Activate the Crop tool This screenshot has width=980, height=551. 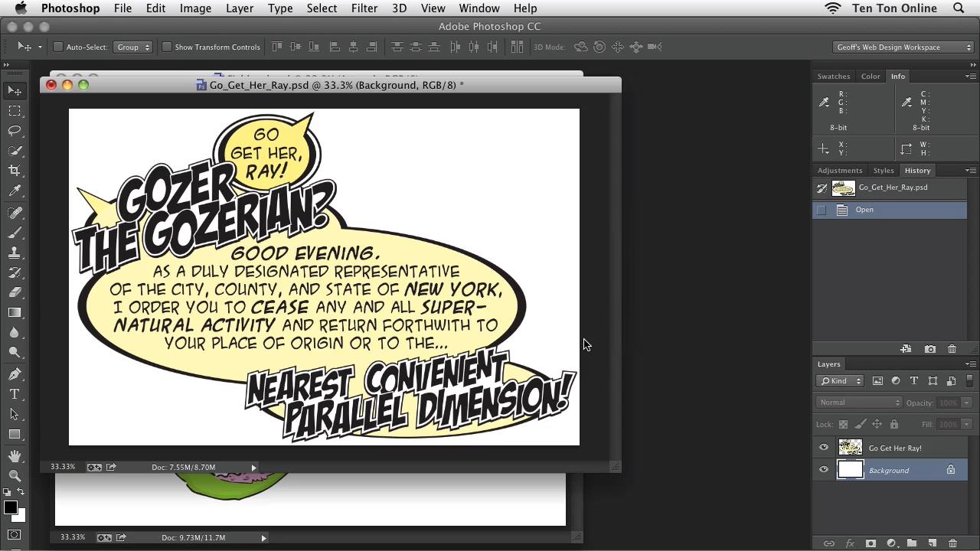click(x=15, y=171)
